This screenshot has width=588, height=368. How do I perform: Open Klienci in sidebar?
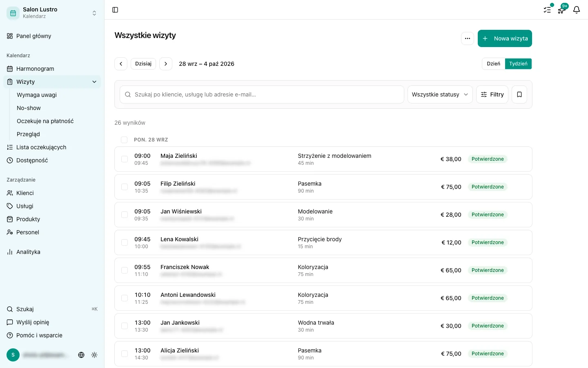click(52, 193)
